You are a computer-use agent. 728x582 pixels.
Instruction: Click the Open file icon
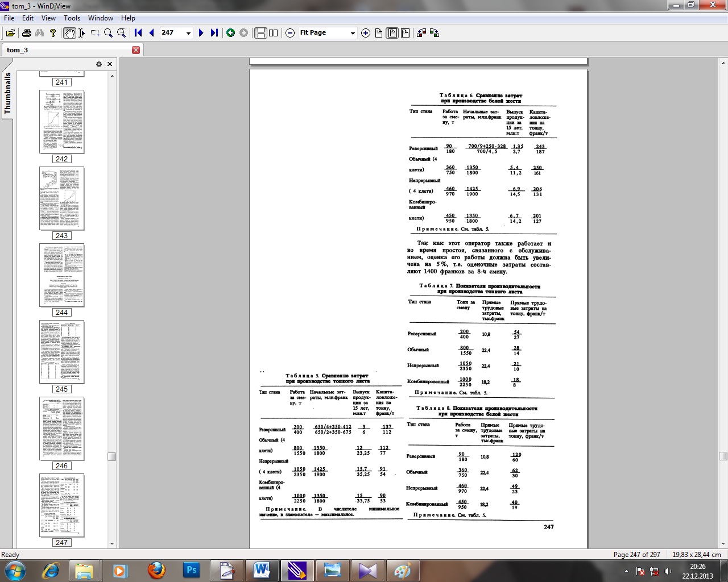tap(10, 33)
